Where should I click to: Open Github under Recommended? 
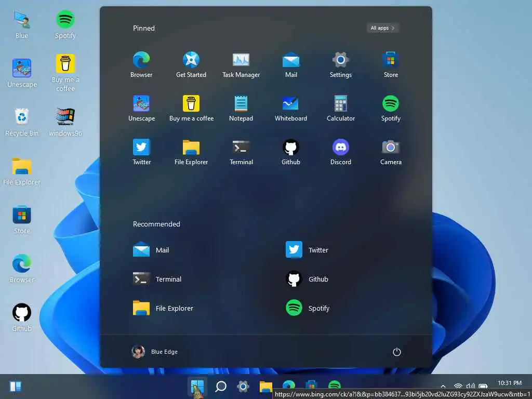click(307, 279)
